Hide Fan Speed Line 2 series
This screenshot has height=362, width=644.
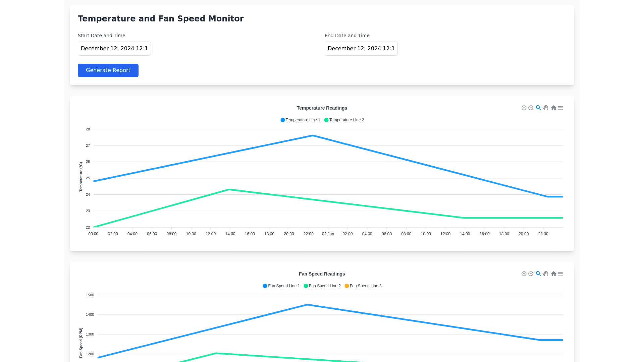322,286
